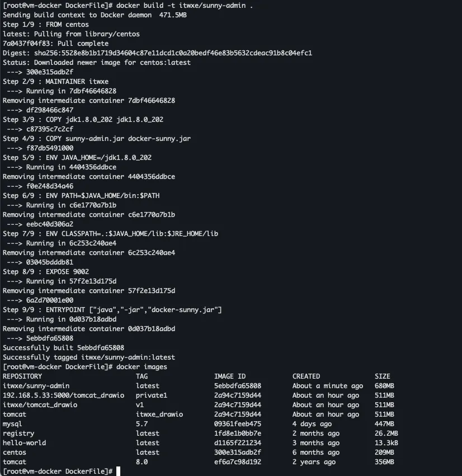Click the hello-world repository name
This screenshot has height=476, width=462.
click(x=24, y=443)
